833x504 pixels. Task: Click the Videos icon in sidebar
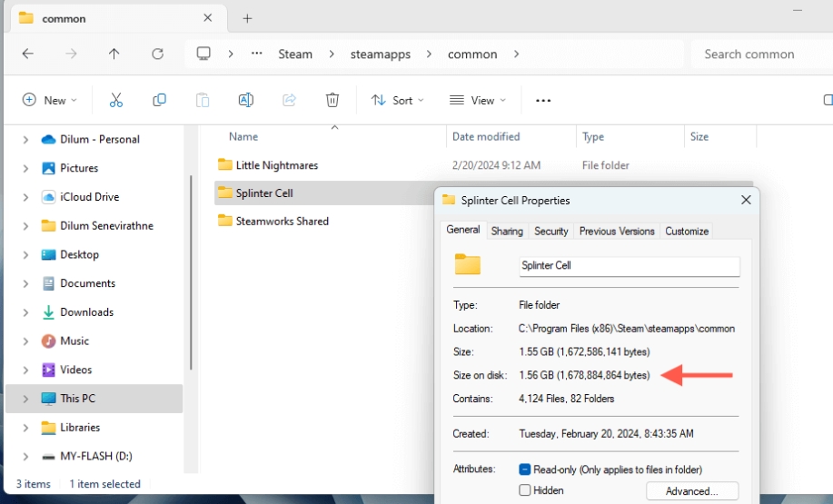(48, 370)
